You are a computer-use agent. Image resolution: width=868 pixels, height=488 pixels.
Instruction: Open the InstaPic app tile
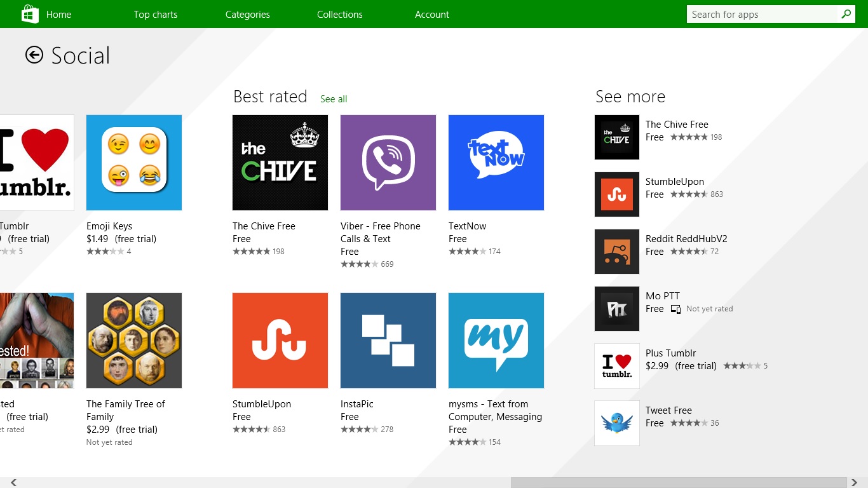388,341
